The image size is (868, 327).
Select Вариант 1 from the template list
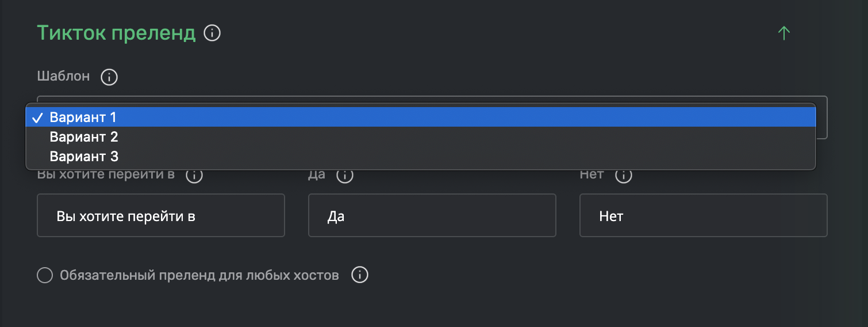tap(421, 117)
